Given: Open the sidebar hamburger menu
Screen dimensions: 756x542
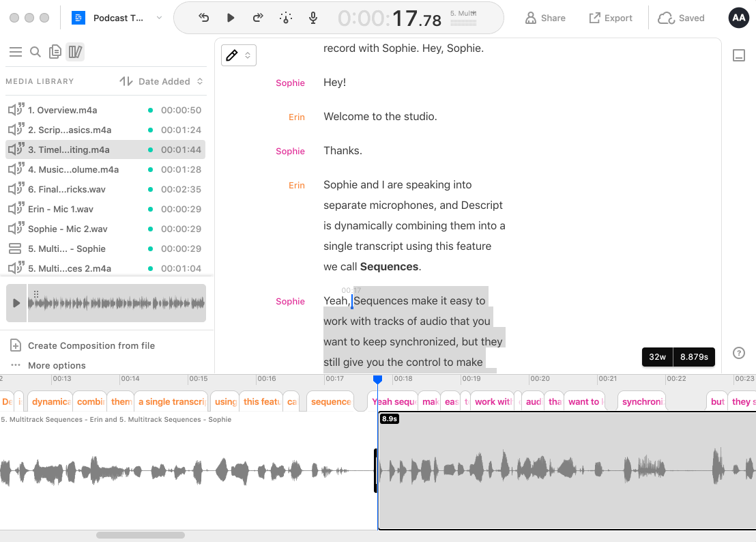Looking at the screenshot, I should pos(16,52).
